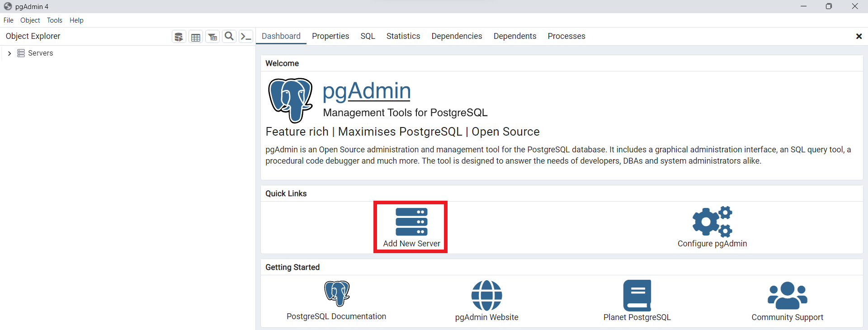This screenshot has height=330, width=868.
Task: Click pgAdmin app icon in title bar
Action: point(8,6)
